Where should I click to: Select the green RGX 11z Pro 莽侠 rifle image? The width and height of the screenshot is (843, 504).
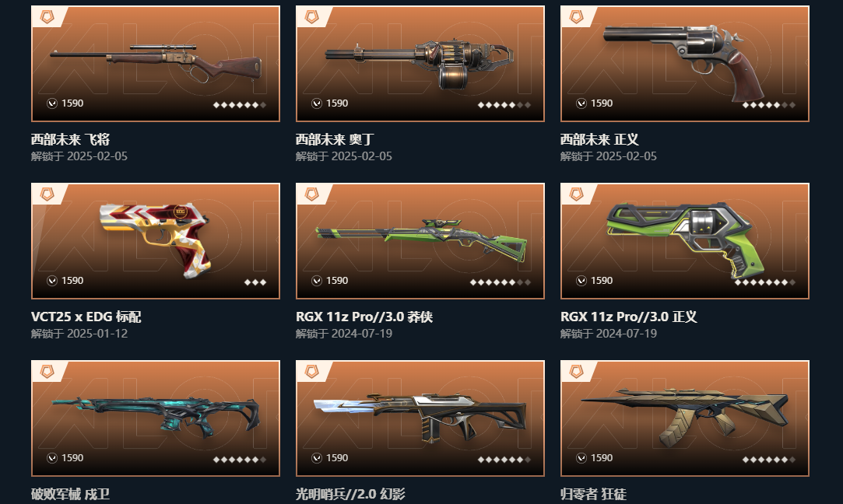(x=421, y=240)
